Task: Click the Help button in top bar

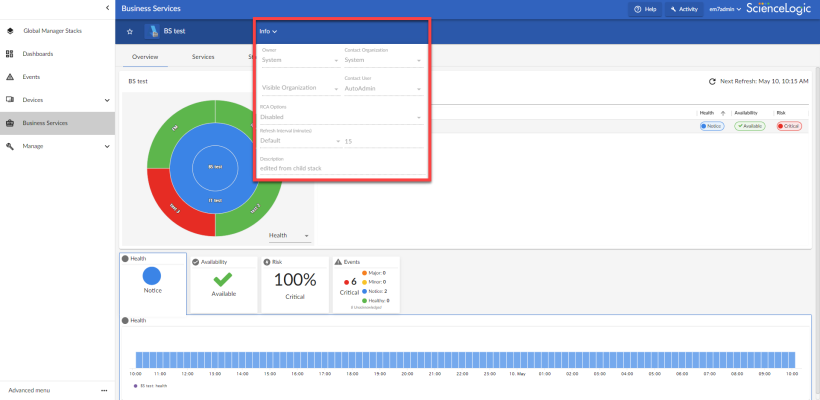Action: [645, 9]
